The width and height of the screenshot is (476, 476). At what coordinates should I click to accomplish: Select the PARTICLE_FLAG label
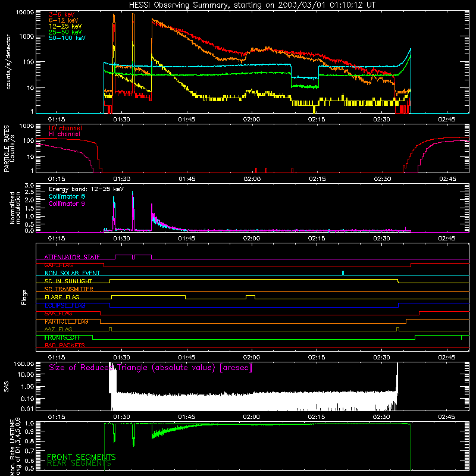tap(67, 321)
